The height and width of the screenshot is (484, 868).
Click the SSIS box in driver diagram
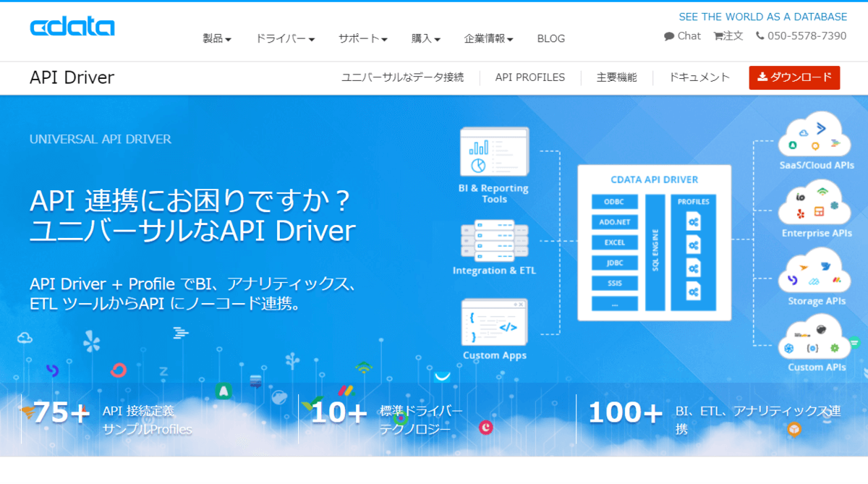(614, 283)
